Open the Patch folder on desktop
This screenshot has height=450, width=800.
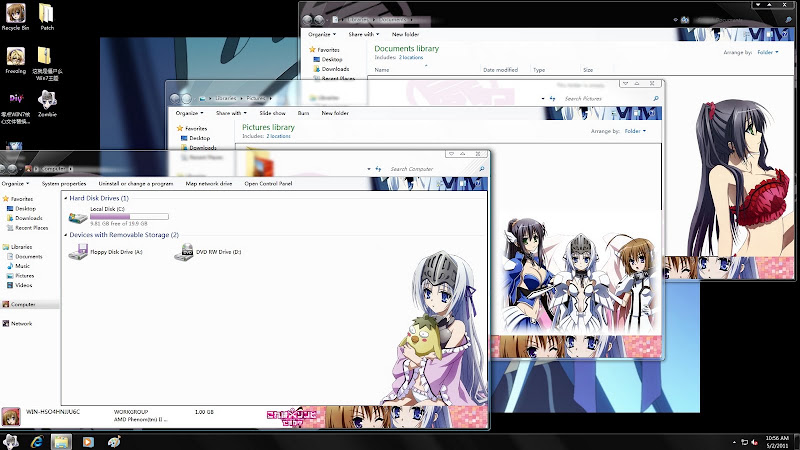tap(46, 15)
